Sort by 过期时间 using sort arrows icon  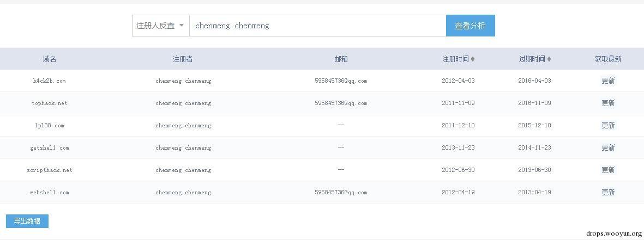click(549, 59)
